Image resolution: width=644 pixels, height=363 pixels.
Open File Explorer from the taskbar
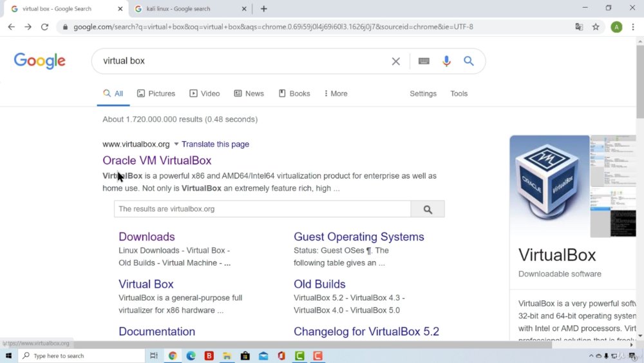(x=227, y=356)
